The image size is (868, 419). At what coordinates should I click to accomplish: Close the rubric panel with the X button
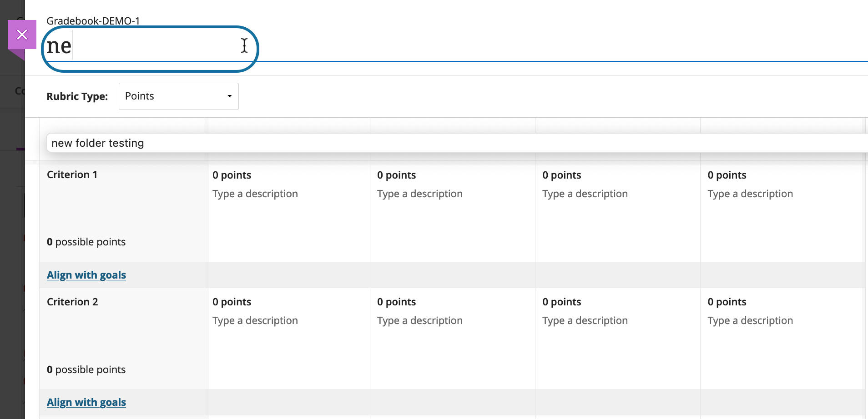pyautogui.click(x=22, y=35)
